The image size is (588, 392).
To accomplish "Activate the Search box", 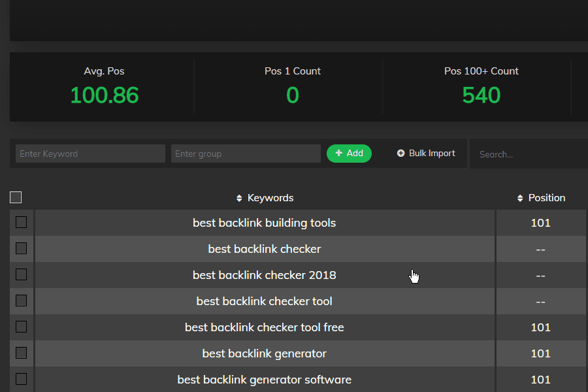I will [x=529, y=154].
